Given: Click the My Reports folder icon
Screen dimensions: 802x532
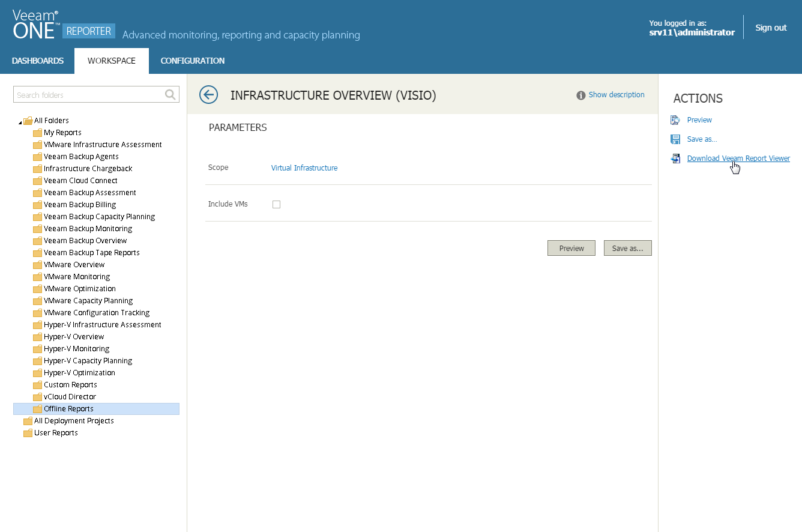Looking at the screenshot, I should pyautogui.click(x=37, y=133).
